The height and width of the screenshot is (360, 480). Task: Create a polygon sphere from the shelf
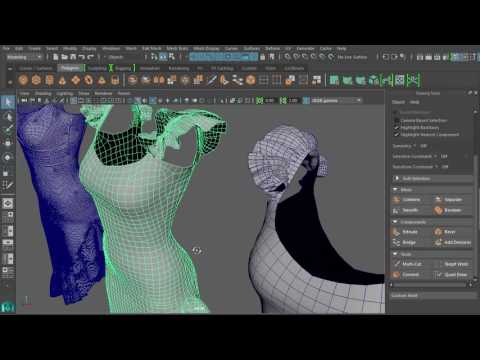click(x=23, y=80)
